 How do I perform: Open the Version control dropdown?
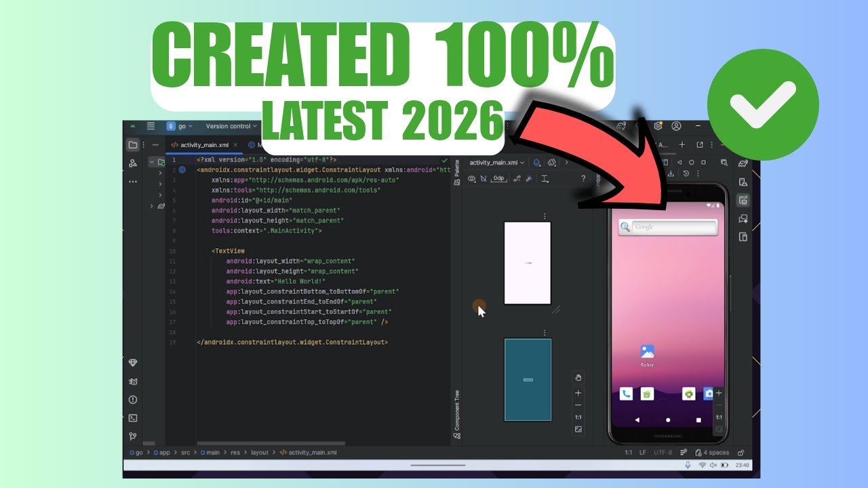coord(231,126)
